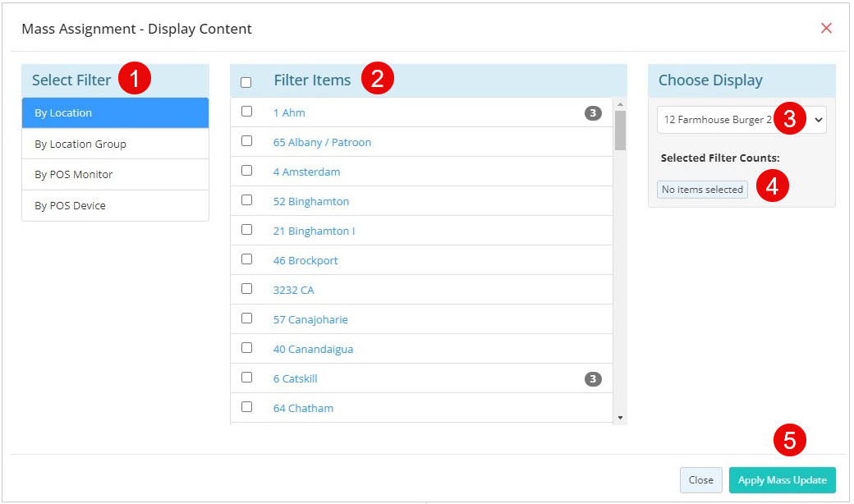Screen dimensions: 854x504
Task: Select the By Location filter
Action: [x=115, y=112]
